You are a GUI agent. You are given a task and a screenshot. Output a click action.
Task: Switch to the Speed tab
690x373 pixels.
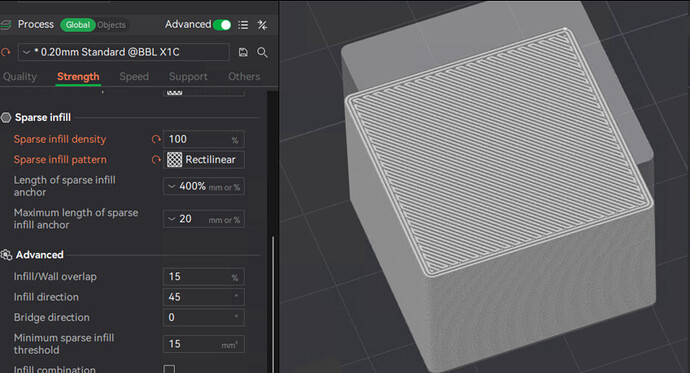[x=134, y=77]
